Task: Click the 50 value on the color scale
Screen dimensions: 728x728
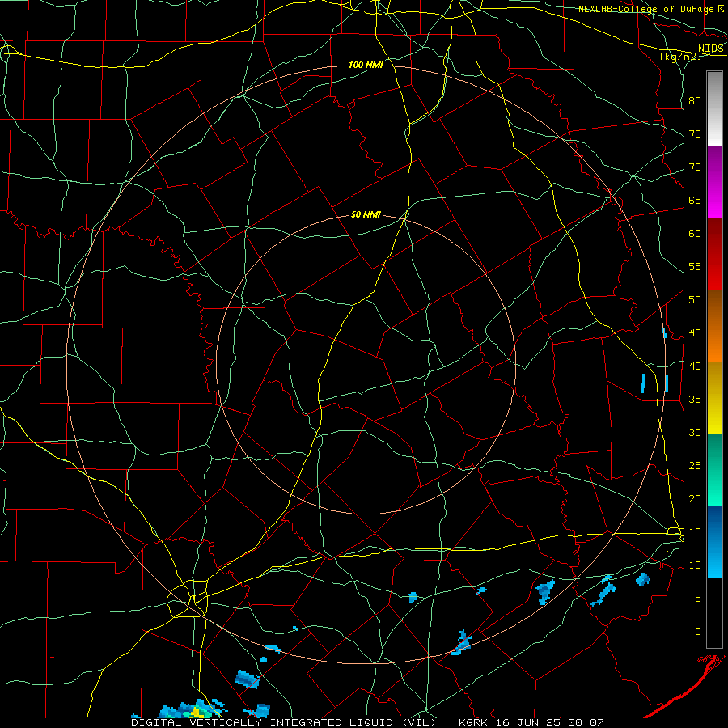Action: (695, 300)
